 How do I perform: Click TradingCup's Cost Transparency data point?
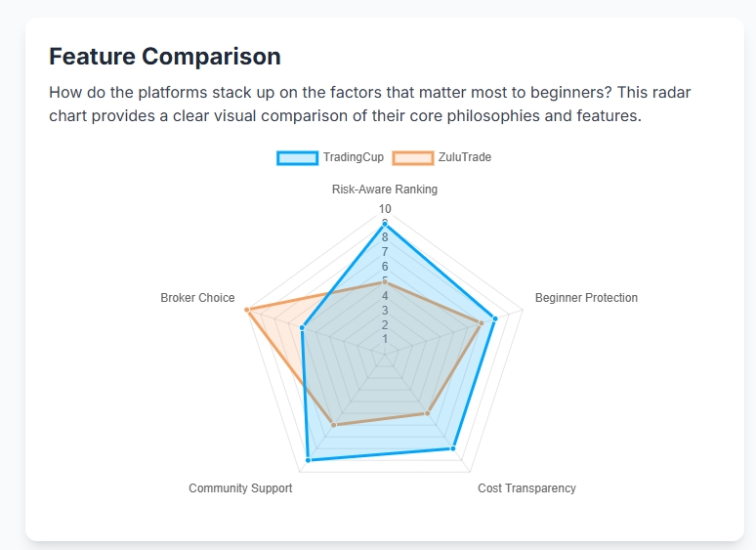[x=453, y=448]
